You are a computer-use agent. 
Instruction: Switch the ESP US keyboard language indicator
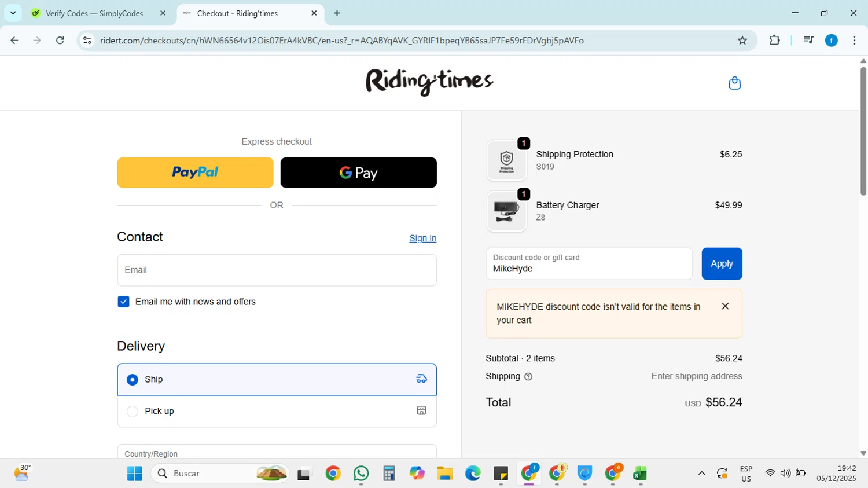point(746,474)
